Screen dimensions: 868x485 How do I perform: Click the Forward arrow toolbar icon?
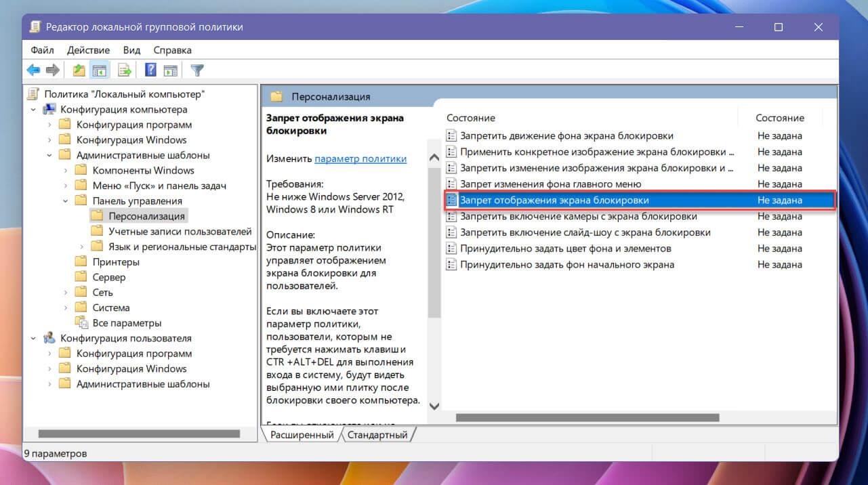pyautogui.click(x=52, y=70)
